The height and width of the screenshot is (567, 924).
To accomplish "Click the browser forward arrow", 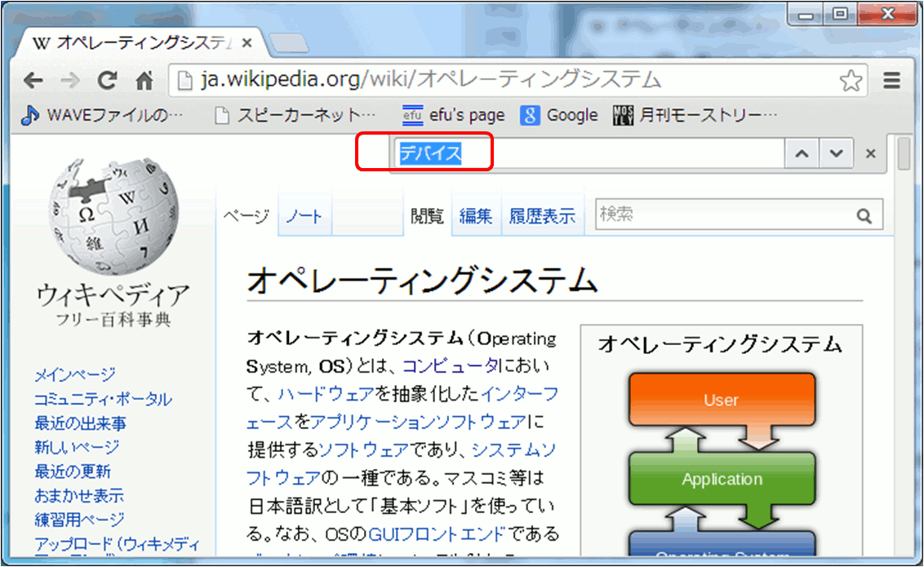I will pyautogui.click(x=70, y=80).
